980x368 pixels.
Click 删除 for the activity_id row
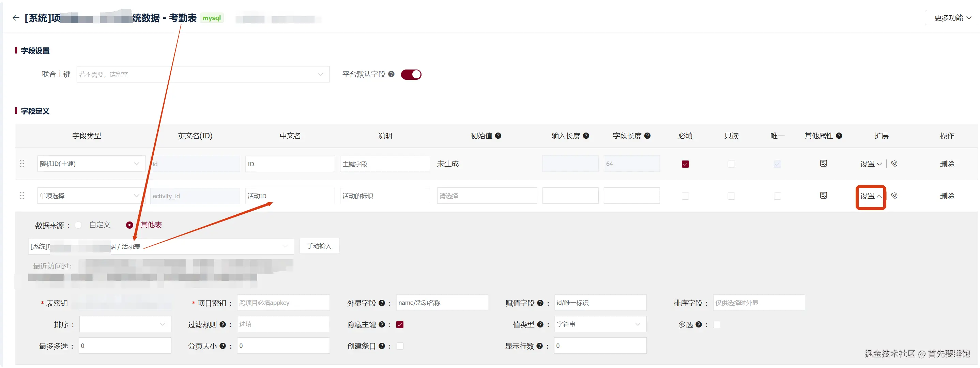pyautogui.click(x=947, y=196)
